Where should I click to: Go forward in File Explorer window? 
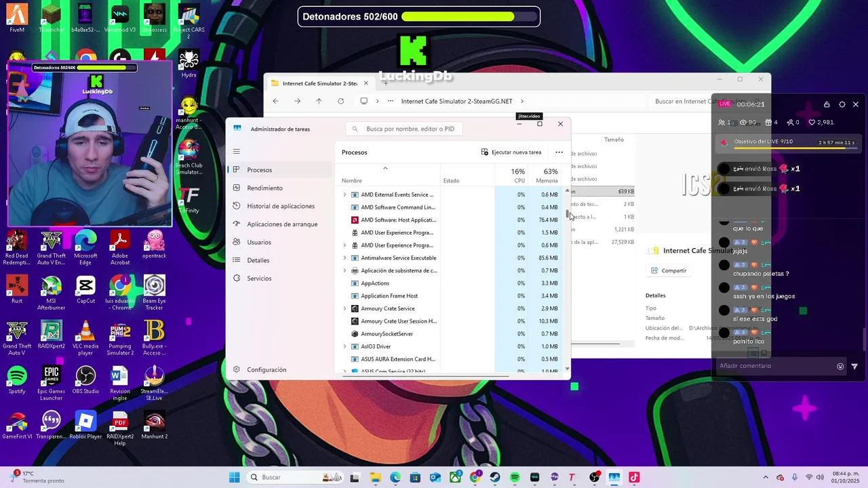pos(297,101)
